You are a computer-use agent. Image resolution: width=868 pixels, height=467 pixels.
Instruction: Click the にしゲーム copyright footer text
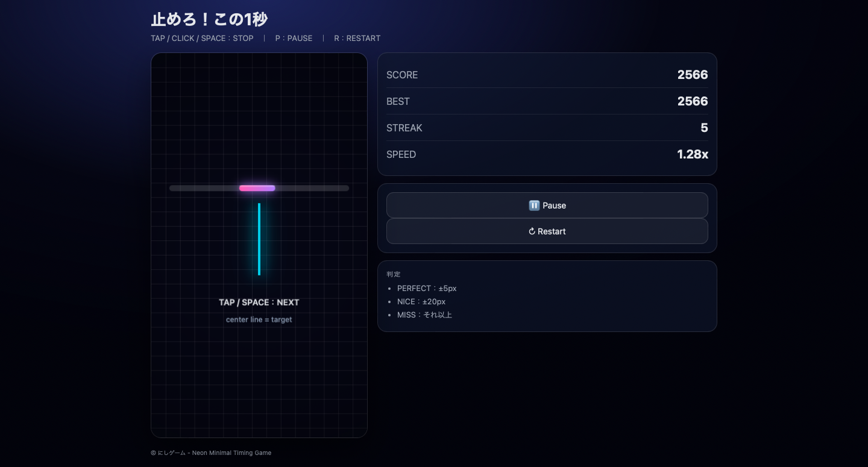tap(211, 453)
